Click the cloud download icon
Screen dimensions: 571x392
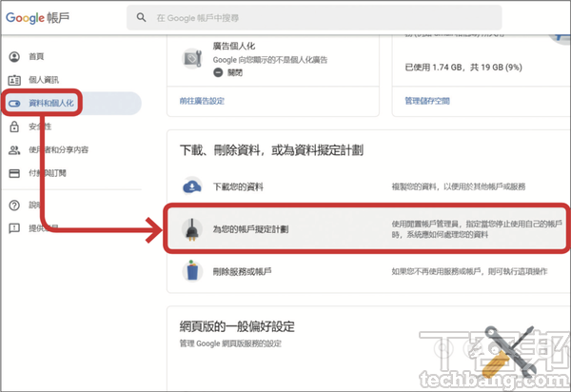(x=192, y=186)
